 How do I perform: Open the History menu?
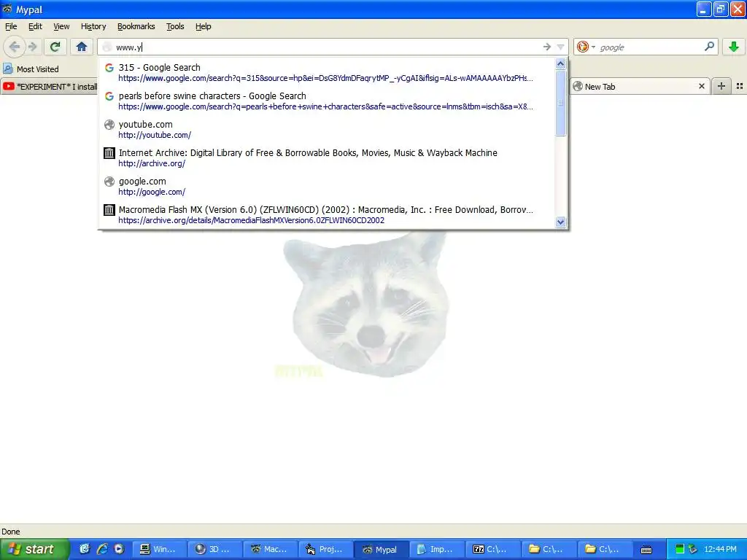[93, 26]
